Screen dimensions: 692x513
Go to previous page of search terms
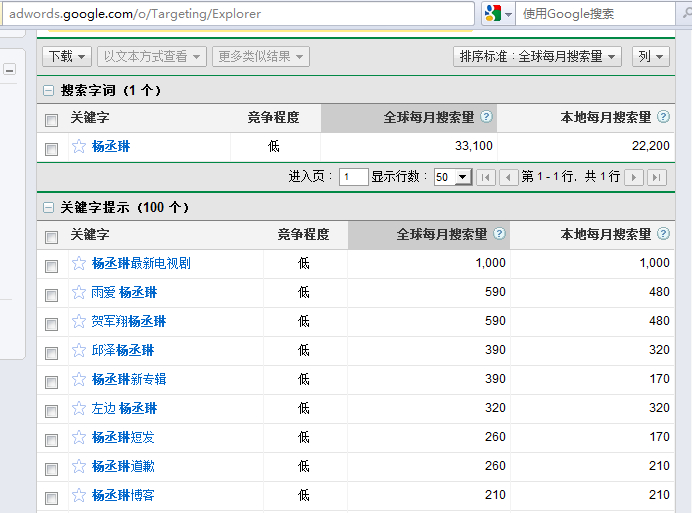[508, 177]
